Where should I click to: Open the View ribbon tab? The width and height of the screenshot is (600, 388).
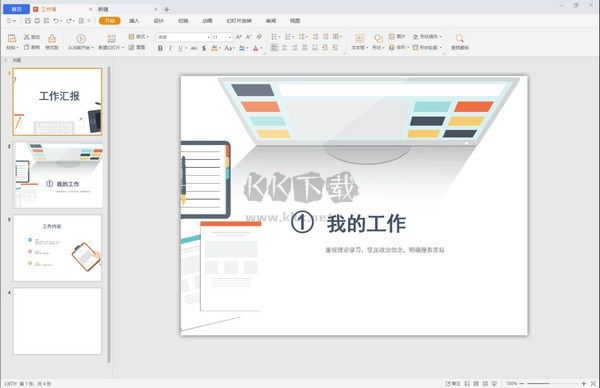(295, 21)
